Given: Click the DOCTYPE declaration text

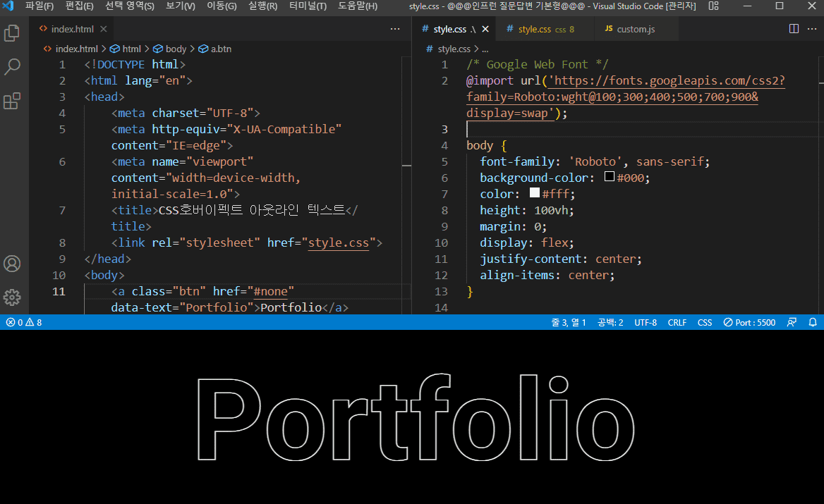Looking at the screenshot, I should pyautogui.click(x=135, y=65).
